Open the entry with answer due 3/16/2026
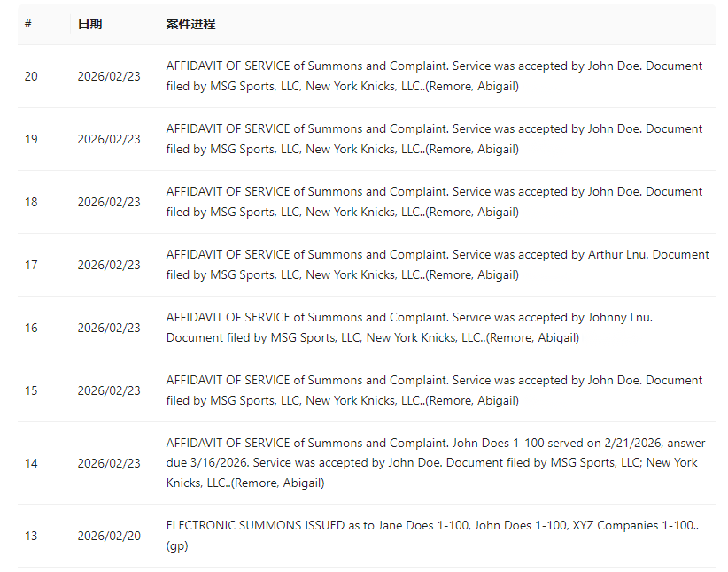 [431, 463]
